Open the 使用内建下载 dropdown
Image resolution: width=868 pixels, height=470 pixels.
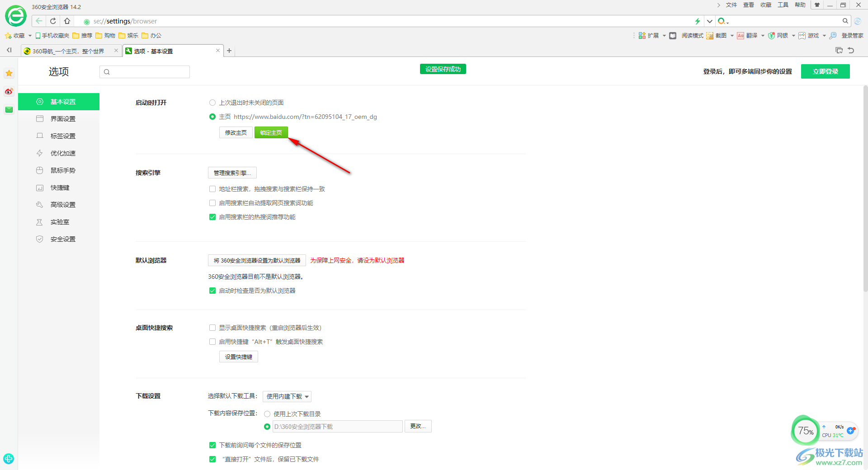click(287, 396)
